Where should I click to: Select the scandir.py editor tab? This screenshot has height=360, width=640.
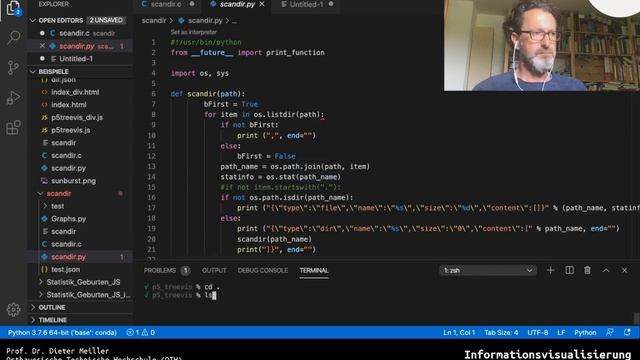(237, 4)
